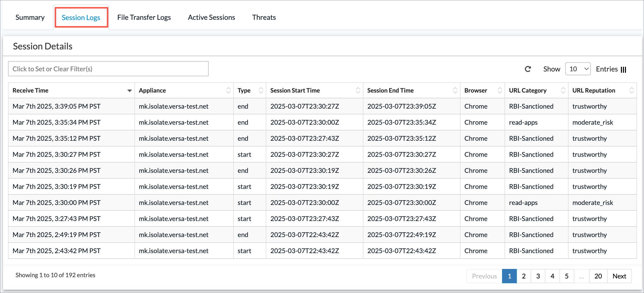Open the column chooser bars icon
This screenshot has height=293, width=644.
pos(624,69)
